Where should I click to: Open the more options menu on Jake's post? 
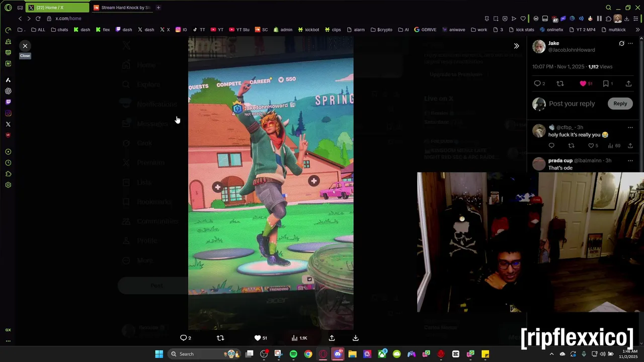point(630,43)
